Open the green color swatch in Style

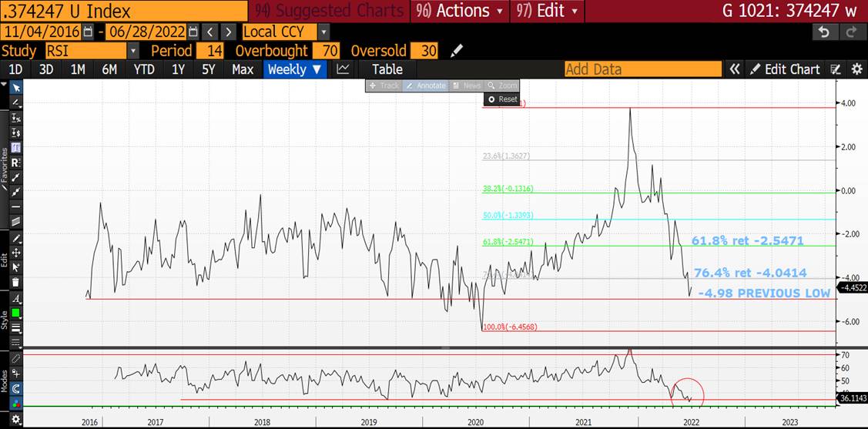pos(16,313)
